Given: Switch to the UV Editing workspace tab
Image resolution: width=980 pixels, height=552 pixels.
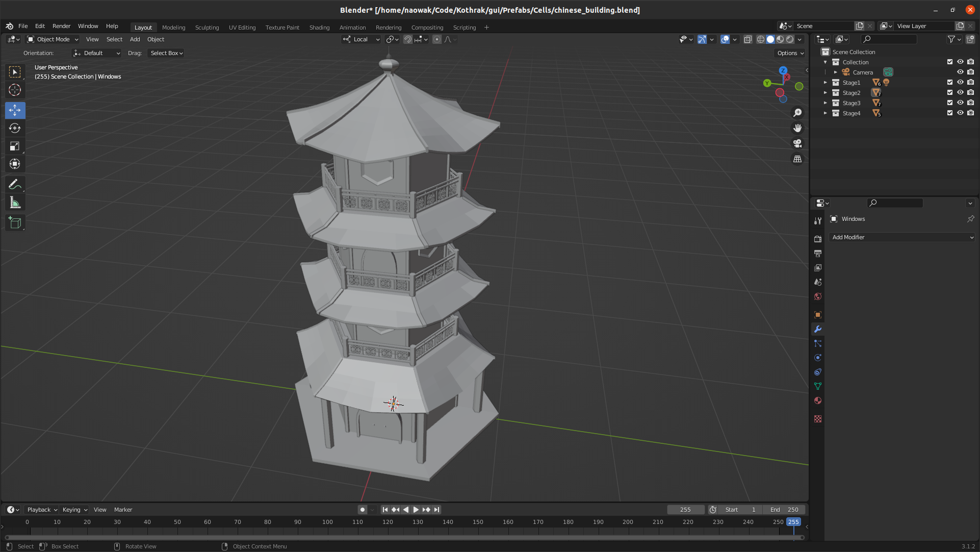Looking at the screenshot, I should [242, 28].
